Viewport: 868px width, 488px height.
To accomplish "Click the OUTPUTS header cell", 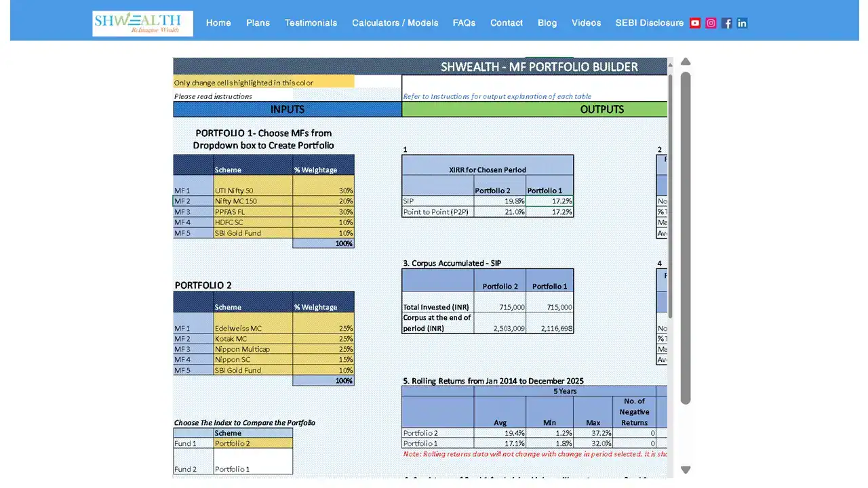I will tap(534, 109).
